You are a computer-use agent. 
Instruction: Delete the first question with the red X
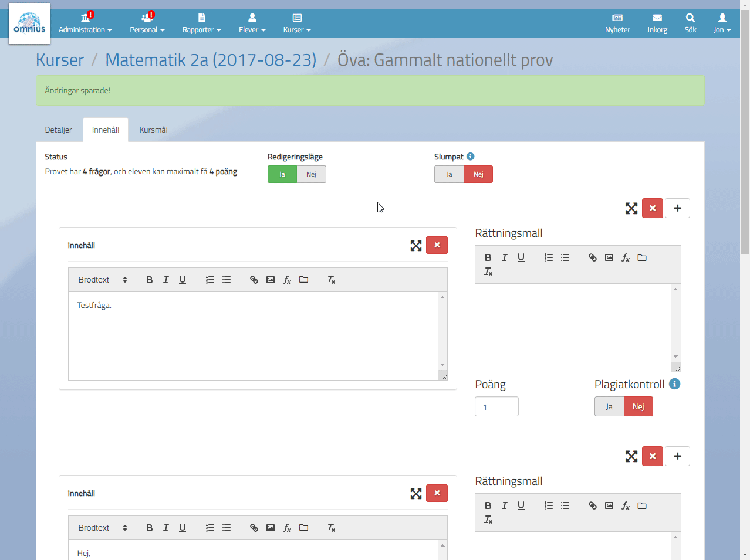653,208
